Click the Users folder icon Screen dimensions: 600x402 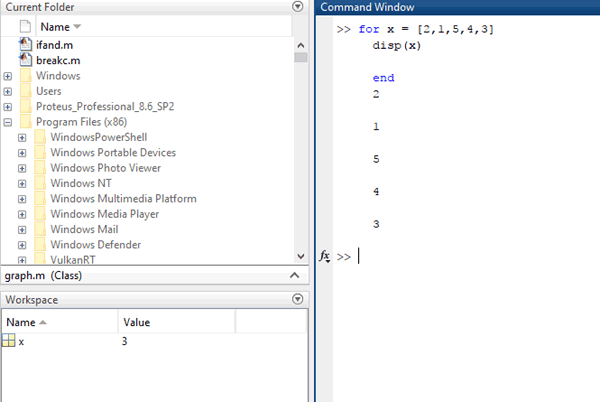[26, 91]
